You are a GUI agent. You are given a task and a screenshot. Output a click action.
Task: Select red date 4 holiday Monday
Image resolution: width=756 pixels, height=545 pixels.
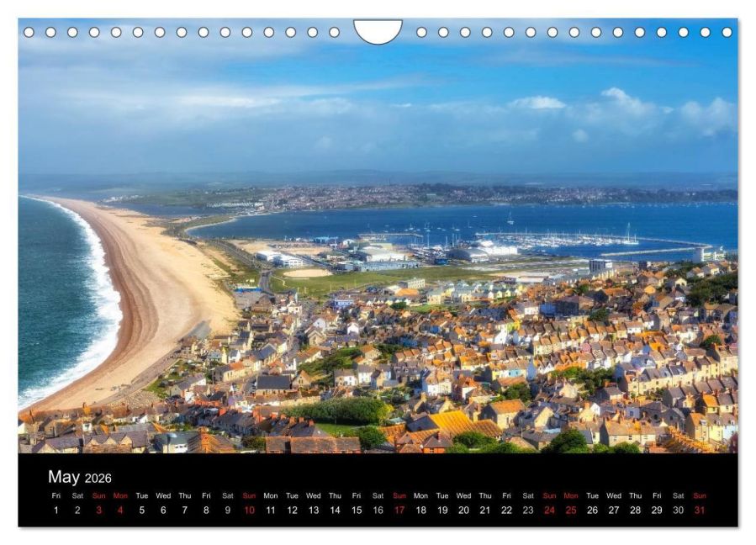[120, 511]
